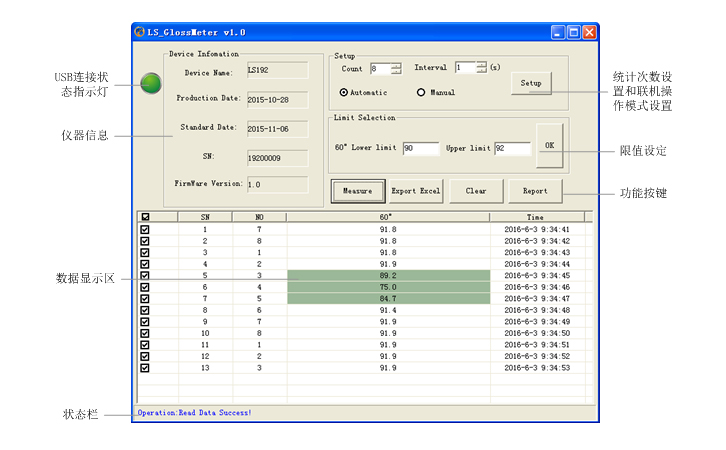The image size is (726, 450).
Task: Select the Manual measurement mode
Action: [421, 93]
